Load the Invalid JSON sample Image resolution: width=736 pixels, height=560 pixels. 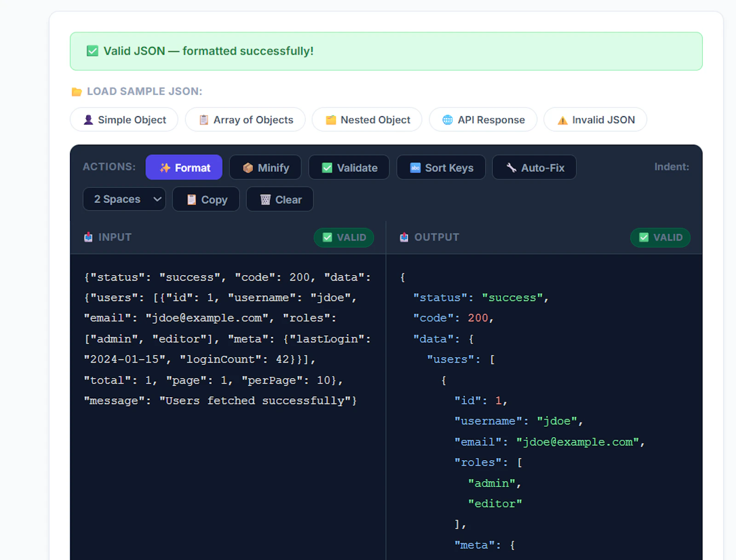click(x=595, y=120)
